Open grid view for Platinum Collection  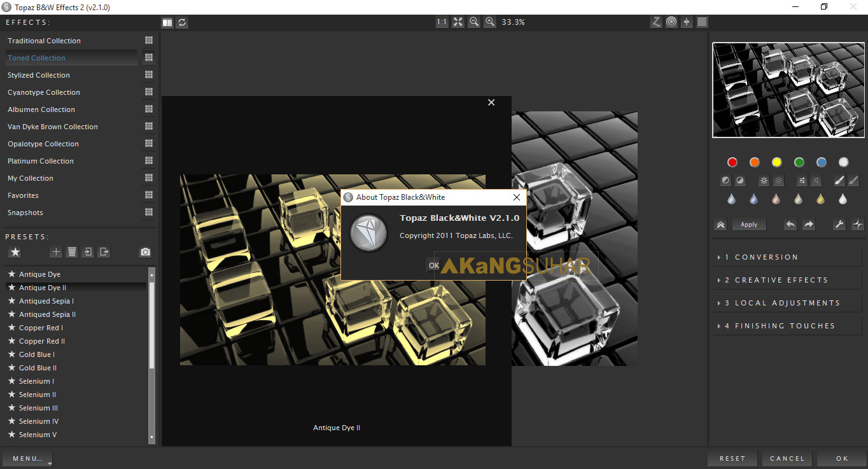tap(149, 160)
